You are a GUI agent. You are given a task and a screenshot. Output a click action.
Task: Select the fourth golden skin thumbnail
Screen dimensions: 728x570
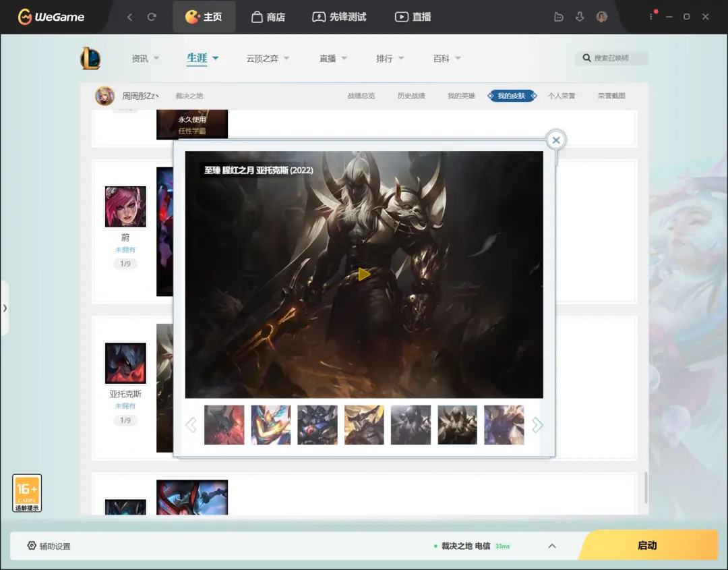point(364,424)
